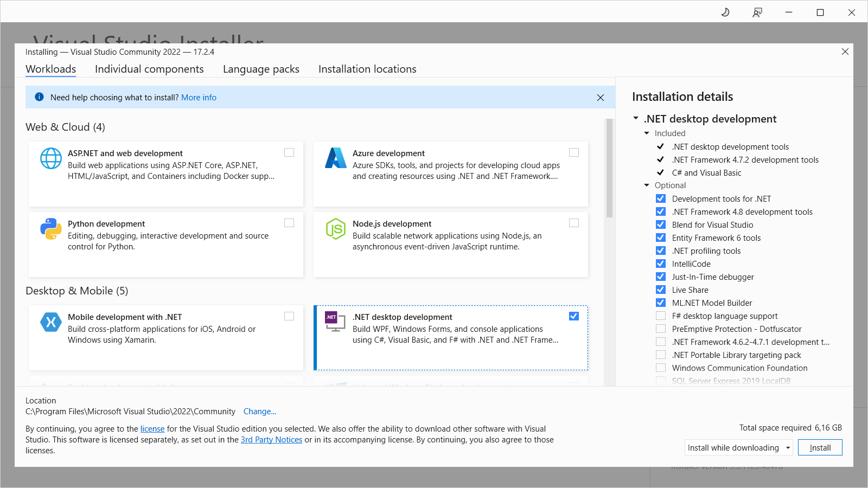868x488 pixels.
Task: Check Mobile development with .NET workload
Action: point(289,316)
